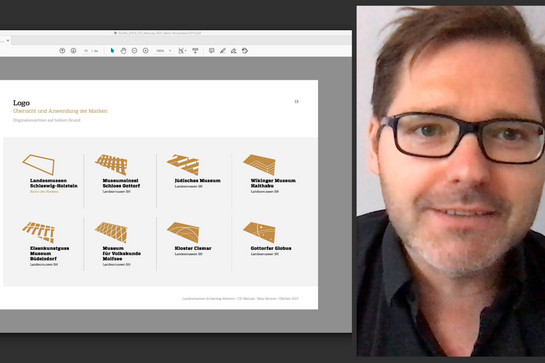Expand the dropdown arrow left of the tab bar
Image resolution: width=545 pixels, height=363 pixels.
coord(8,40)
